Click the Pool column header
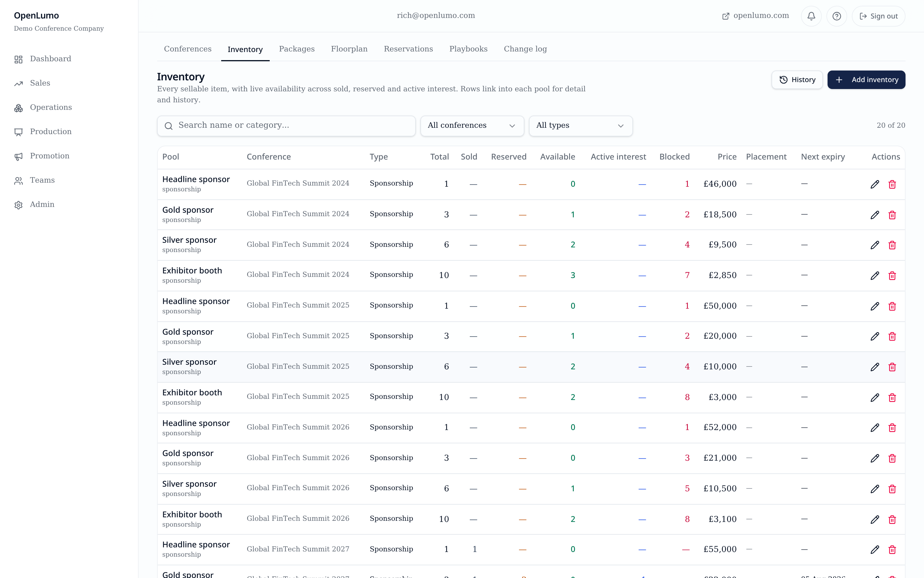 171,157
